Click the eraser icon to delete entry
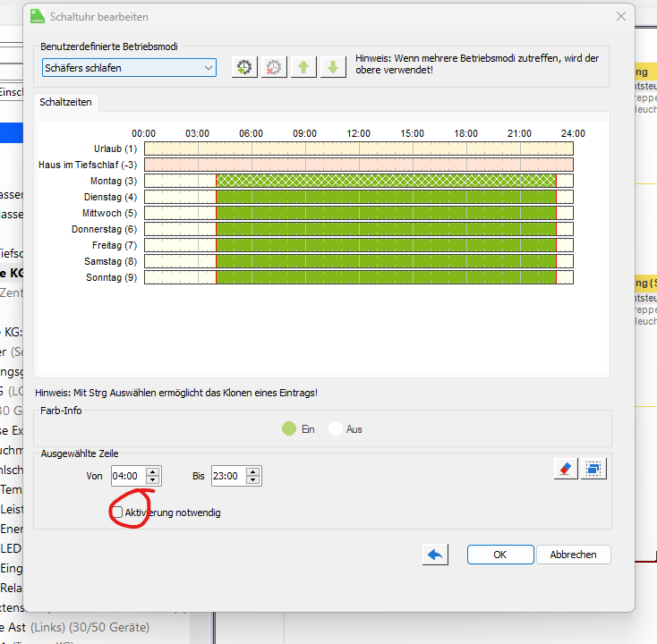Image resolution: width=657 pixels, height=644 pixels. tap(566, 468)
